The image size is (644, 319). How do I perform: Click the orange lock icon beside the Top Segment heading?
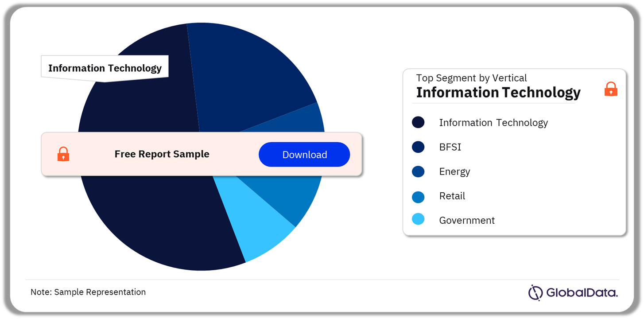tap(611, 89)
